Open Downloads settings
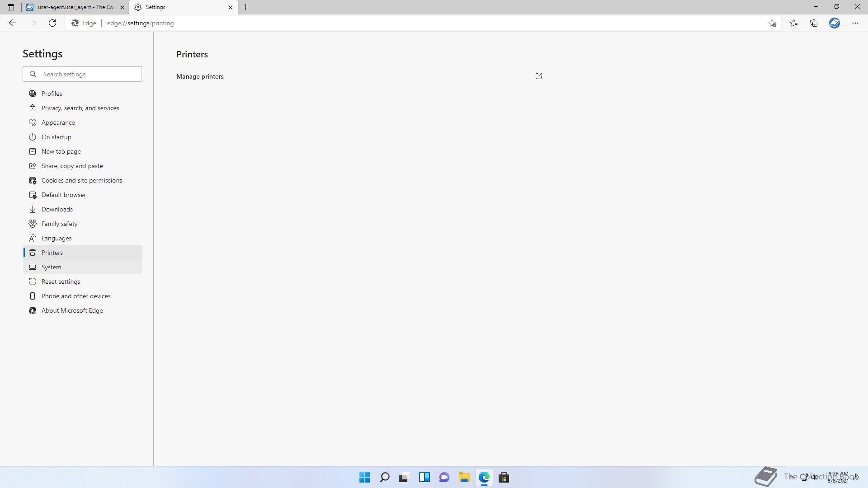The width and height of the screenshot is (868, 488). [x=82, y=209]
